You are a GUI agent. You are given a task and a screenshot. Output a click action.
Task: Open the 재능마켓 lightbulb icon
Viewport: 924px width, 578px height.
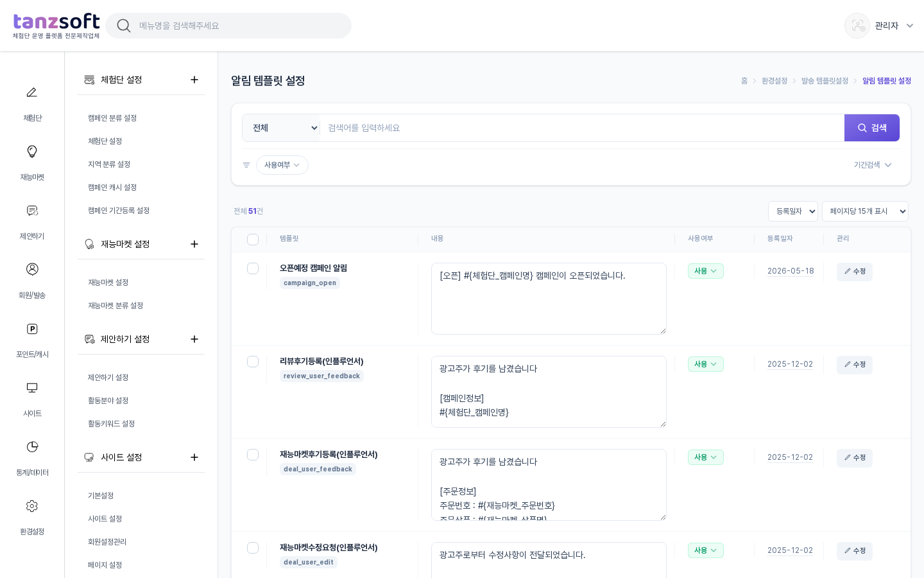pyautogui.click(x=32, y=152)
